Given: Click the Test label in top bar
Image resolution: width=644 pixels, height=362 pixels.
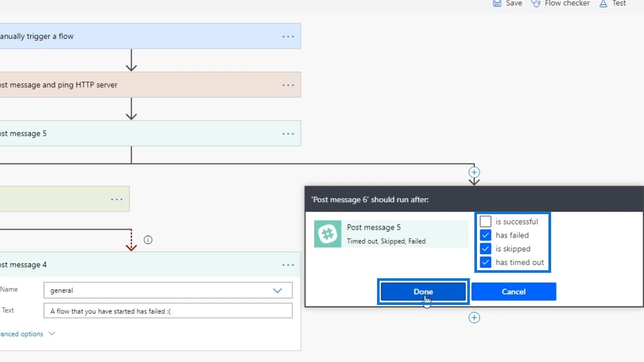Looking at the screenshot, I should point(619,3).
